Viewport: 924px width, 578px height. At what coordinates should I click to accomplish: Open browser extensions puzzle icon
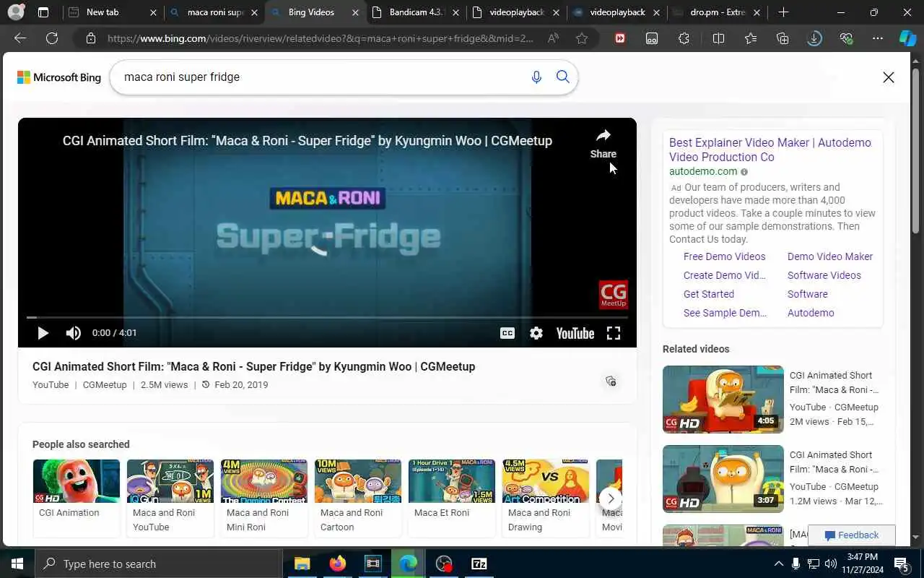coord(684,38)
